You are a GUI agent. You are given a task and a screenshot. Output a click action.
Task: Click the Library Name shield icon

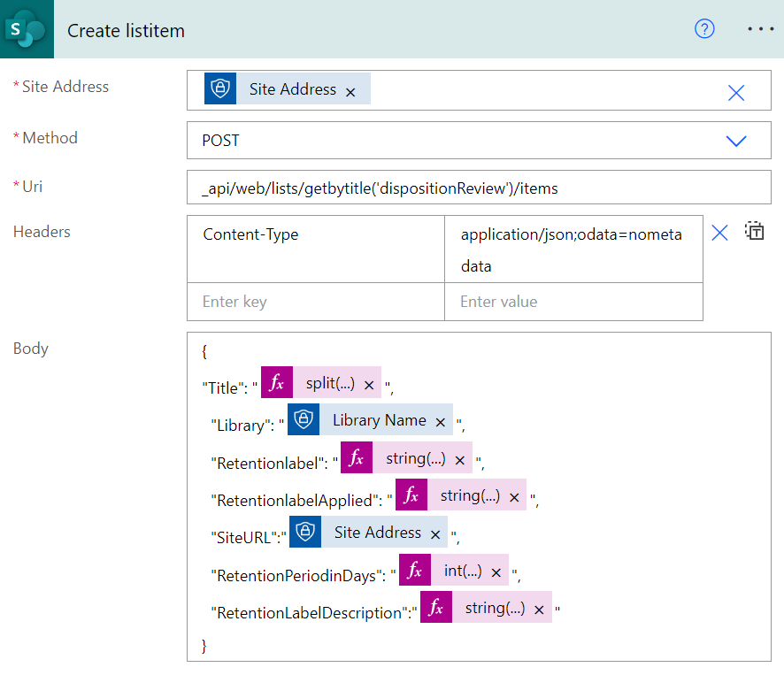point(304,420)
